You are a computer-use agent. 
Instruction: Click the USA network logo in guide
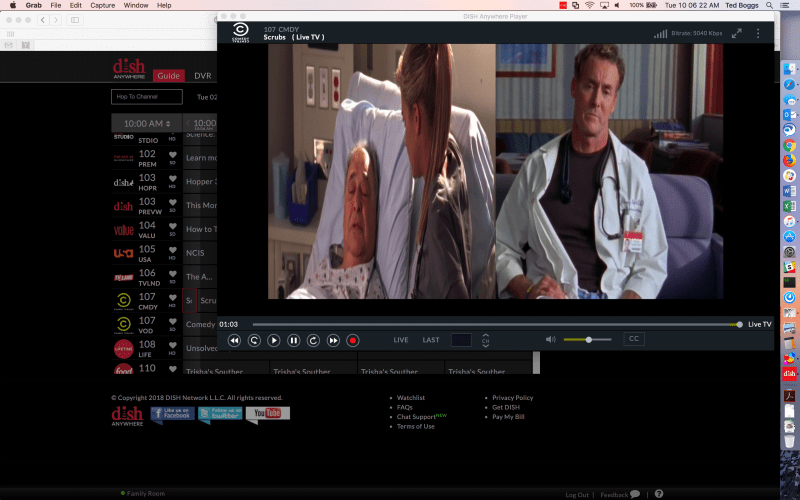[123, 253]
